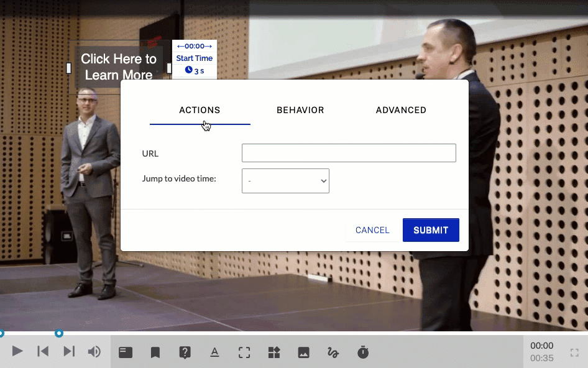Mute audio with the speaker icon

pyautogui.click(x=94, y=352)
